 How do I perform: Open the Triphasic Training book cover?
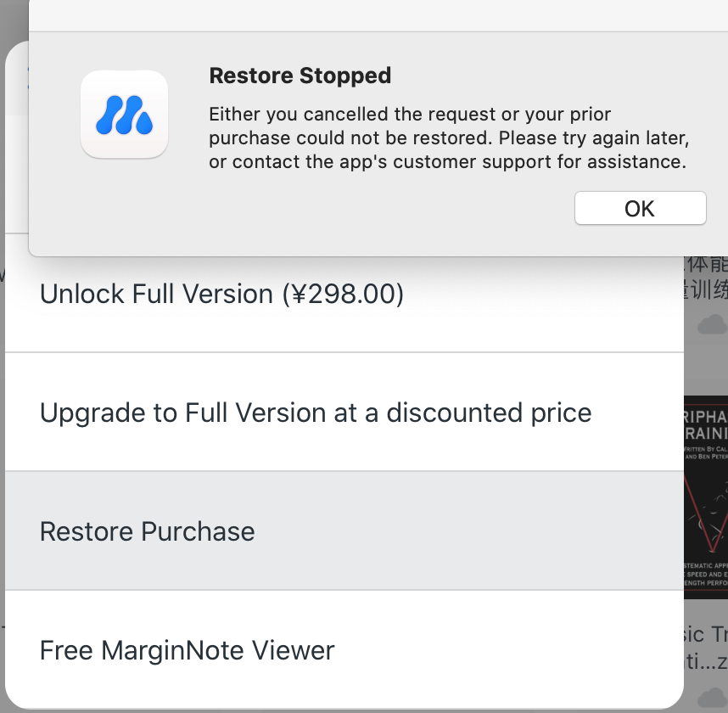(x=706, y=497)
